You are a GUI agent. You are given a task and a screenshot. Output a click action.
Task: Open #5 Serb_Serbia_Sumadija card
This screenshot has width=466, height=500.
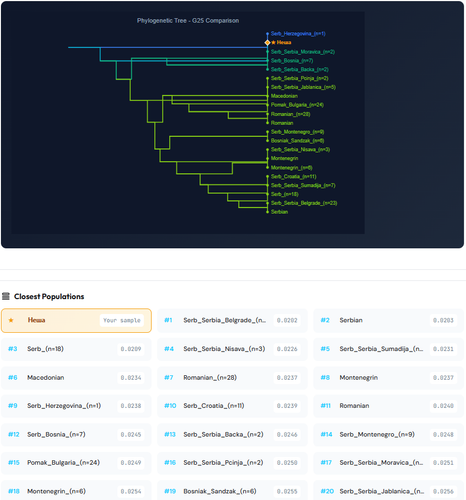[388, 349]
